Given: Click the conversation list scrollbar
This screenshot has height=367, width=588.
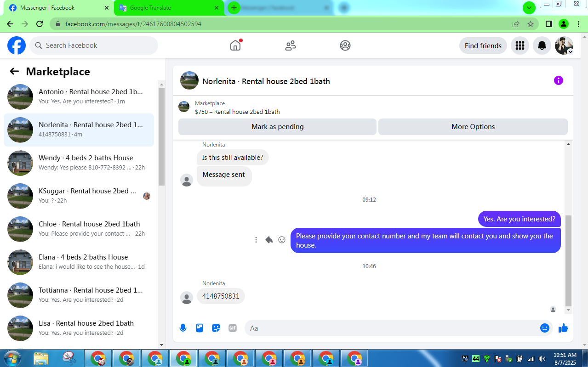Looking at the screenshot, I should [161, 137].
